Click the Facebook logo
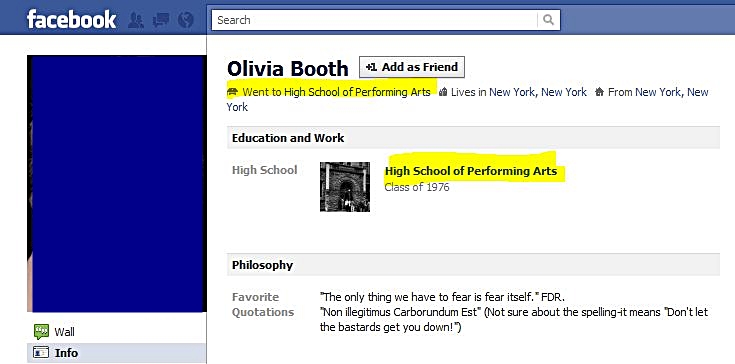This screenshot has height=364, width=735. (71, 20)
